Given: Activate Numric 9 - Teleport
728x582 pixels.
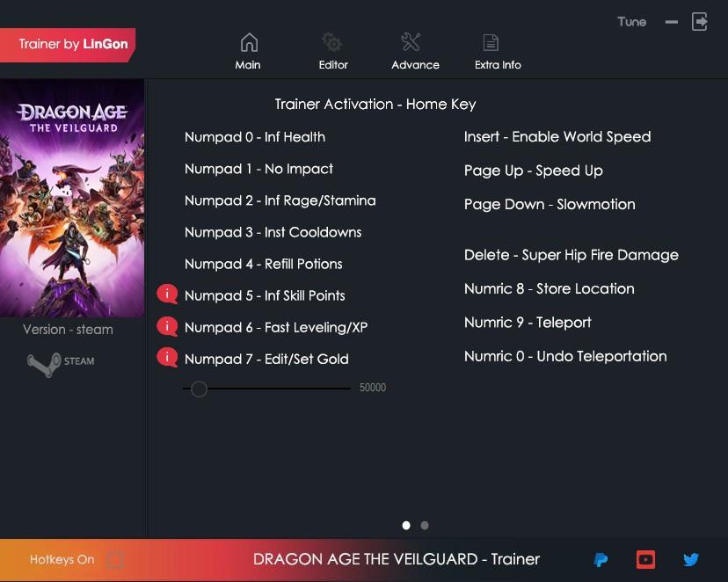Looking at the screenshot, I should point(528,323).
